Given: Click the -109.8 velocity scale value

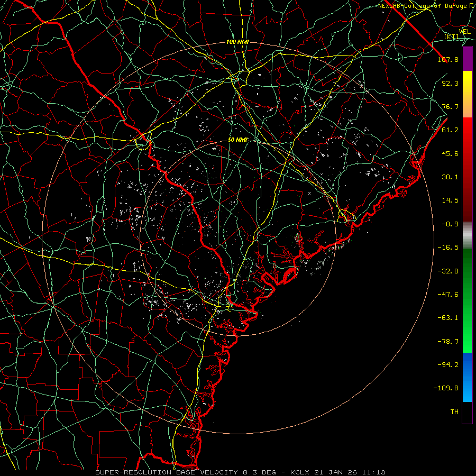Looking at the screenshot, I should click(x=446, y=388).
